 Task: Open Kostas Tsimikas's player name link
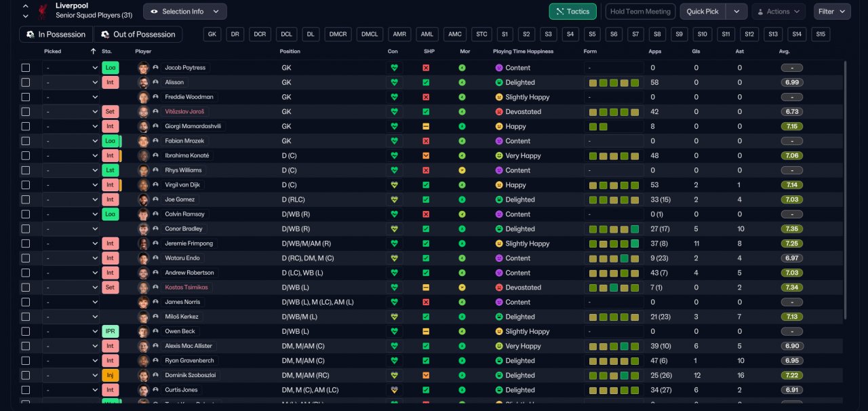[186, 288]
